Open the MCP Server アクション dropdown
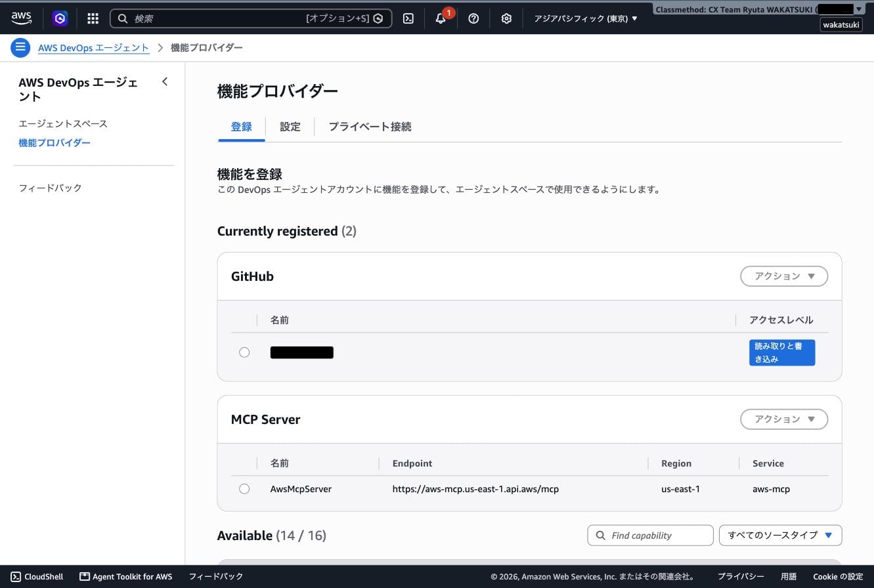874x588 pixels. pyautogui.click(x=784, y=419)
